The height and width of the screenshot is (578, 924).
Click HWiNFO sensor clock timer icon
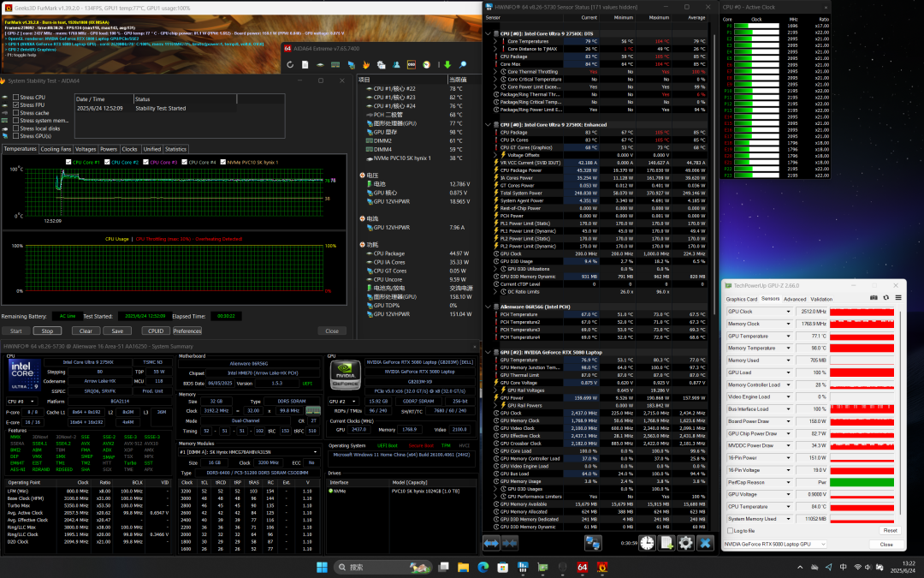pyautogui.click(x=647, y=543)
